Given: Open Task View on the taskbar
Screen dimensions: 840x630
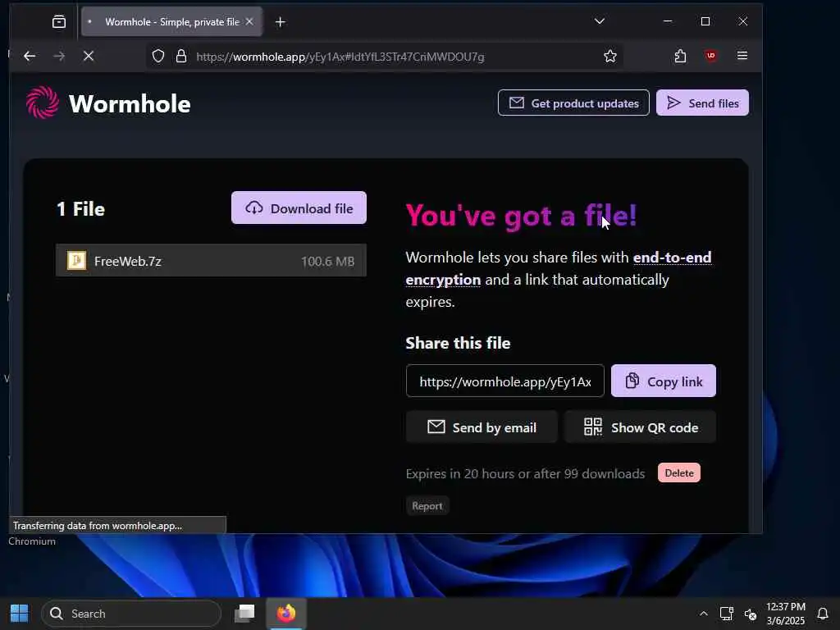Looking at the screenshot, I should tap(244, 614).
